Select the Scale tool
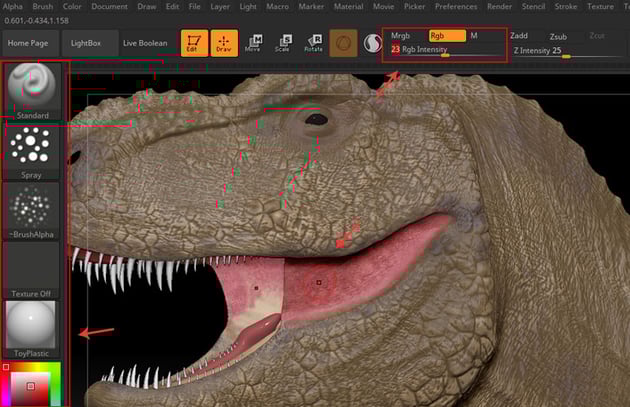The image size is (630, 407). click(283, 43)
